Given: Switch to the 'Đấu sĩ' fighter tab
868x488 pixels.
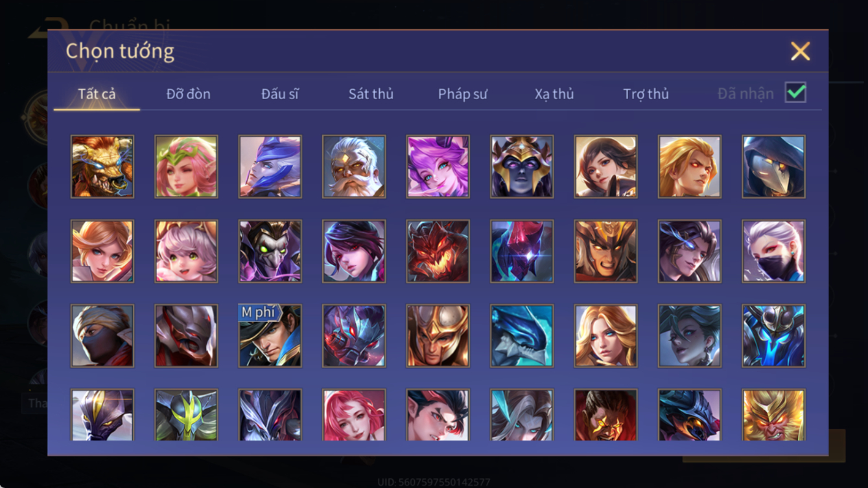Looking at the screenshot, I should point(279,94).
